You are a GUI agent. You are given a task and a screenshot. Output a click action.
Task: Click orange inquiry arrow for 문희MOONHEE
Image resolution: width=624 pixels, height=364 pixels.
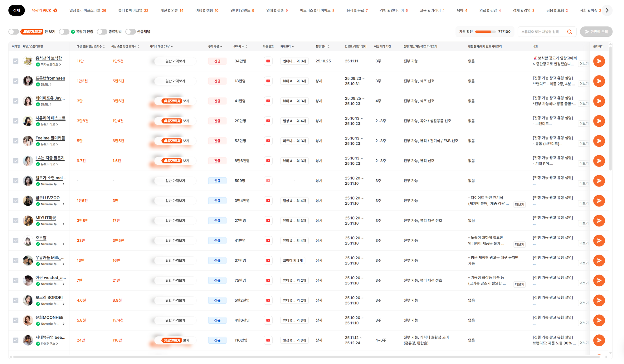[599, 320]
